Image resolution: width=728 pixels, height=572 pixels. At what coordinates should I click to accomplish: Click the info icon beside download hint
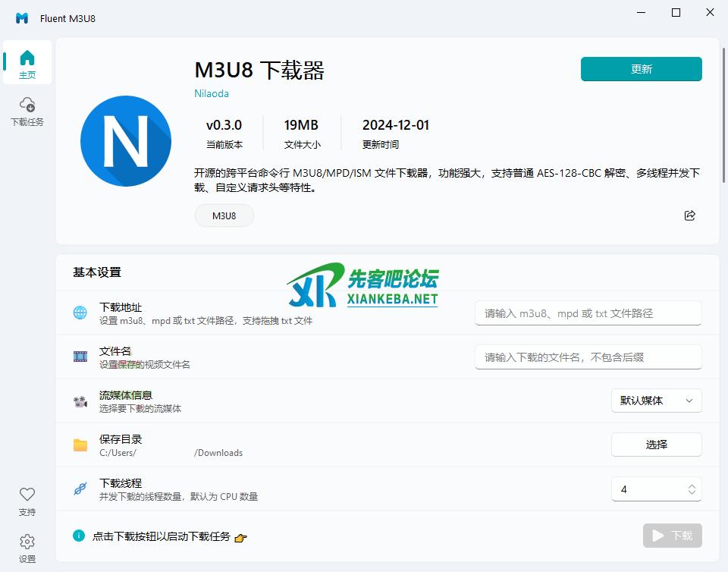pos(79,536)
